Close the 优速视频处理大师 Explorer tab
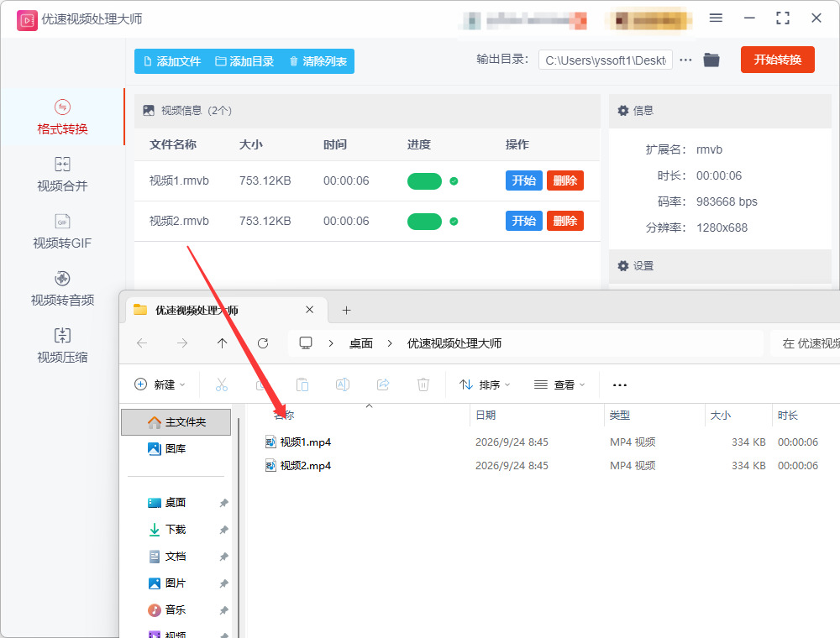The image size is (840, 638). [x=310, y=310]
